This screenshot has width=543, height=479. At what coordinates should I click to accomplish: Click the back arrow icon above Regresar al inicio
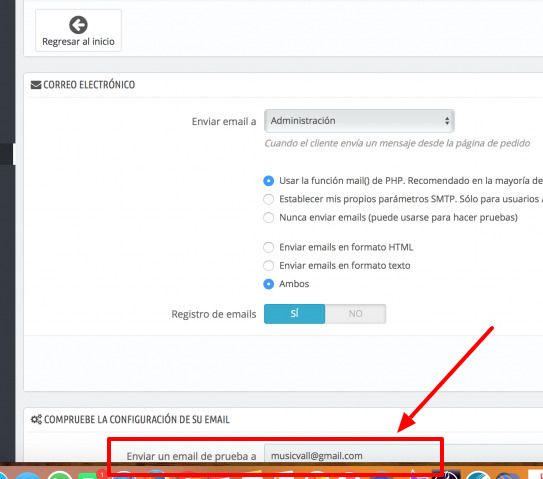(x=78, y=25)
